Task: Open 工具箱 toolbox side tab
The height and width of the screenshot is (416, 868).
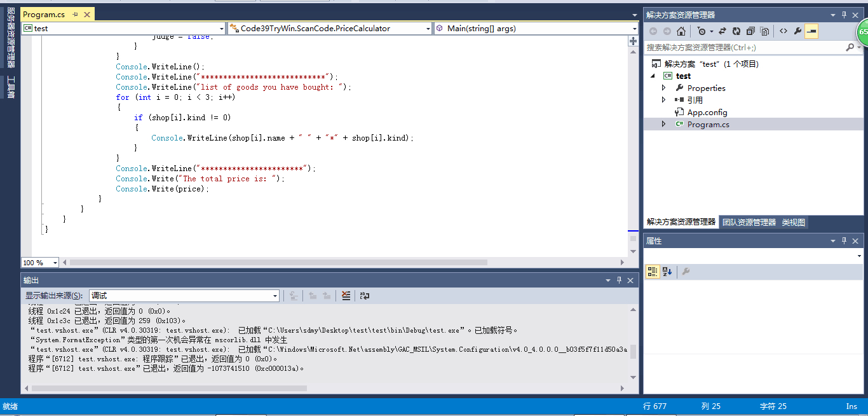Action: point(10,87)
